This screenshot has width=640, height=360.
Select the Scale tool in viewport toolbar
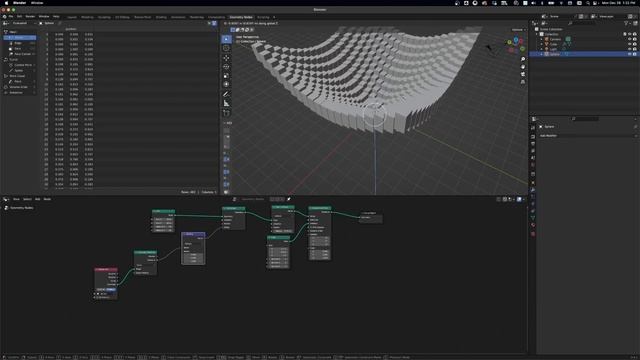click(226, 76)
